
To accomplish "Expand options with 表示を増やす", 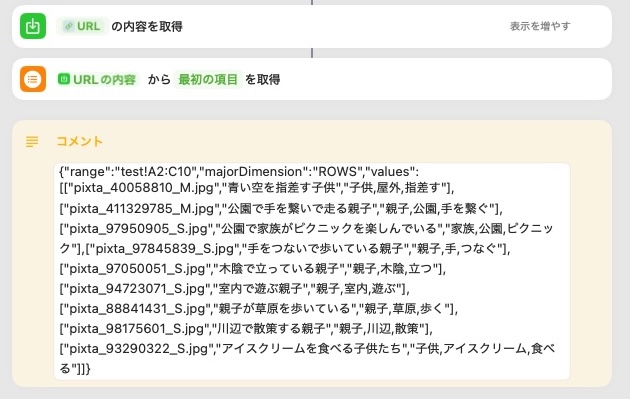I will click(x=540, y=27).
